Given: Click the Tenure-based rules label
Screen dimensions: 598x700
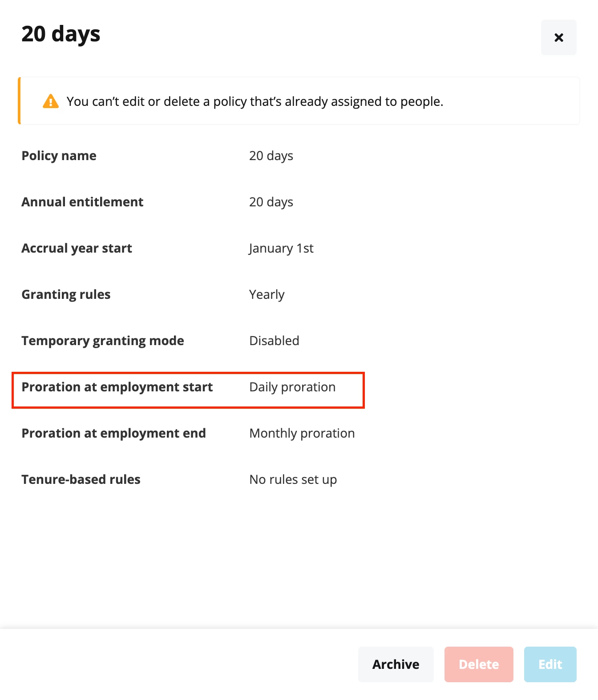Looking at the screenshot, I should point(81,479).
